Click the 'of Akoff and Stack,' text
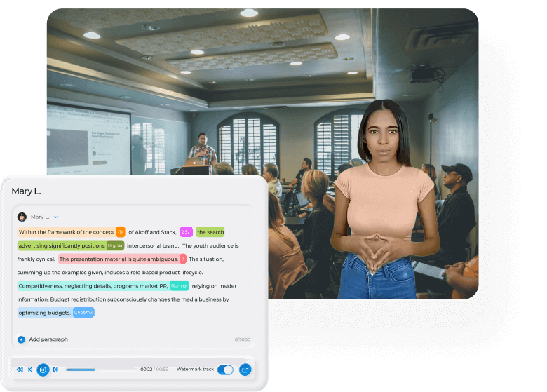This screenshot has height=392, width=547. (152, 232)
